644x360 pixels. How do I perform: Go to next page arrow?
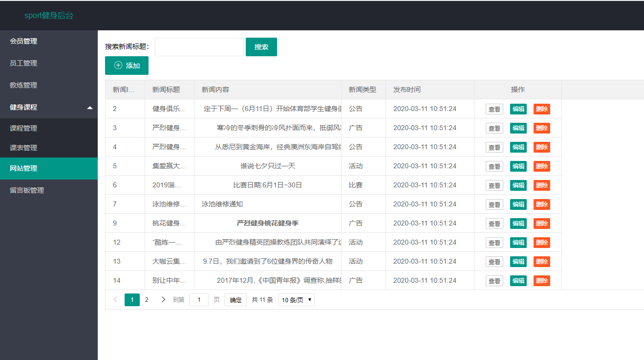[x=163, y=300]
